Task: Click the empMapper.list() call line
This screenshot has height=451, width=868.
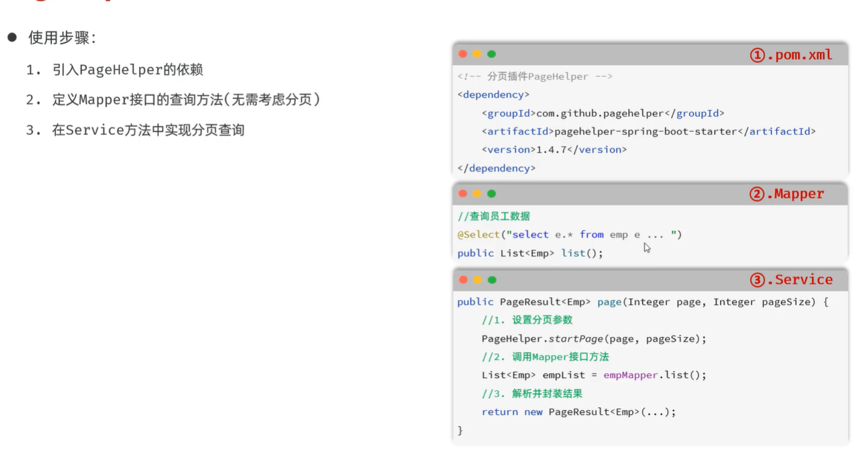Action: (594, 375)
